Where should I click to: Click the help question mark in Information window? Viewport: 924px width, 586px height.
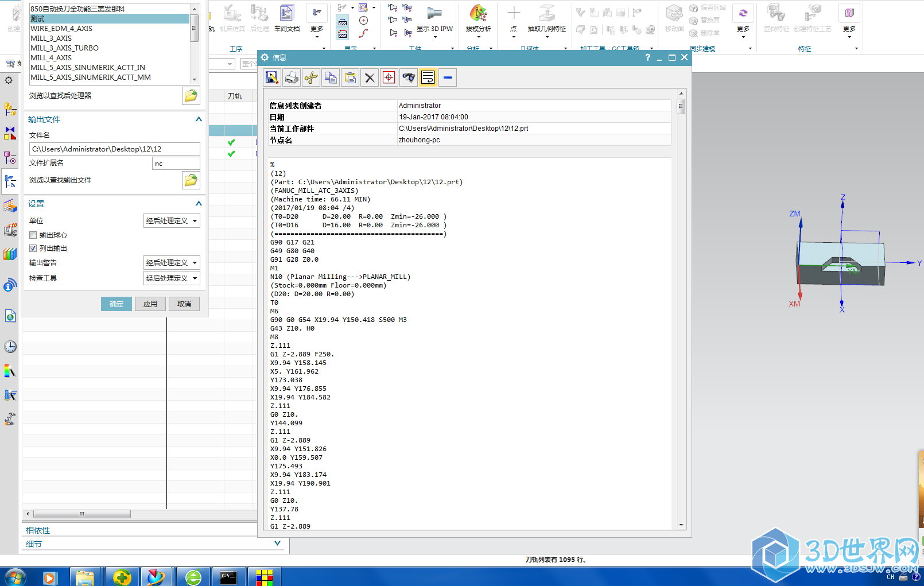tap(647, 57)
